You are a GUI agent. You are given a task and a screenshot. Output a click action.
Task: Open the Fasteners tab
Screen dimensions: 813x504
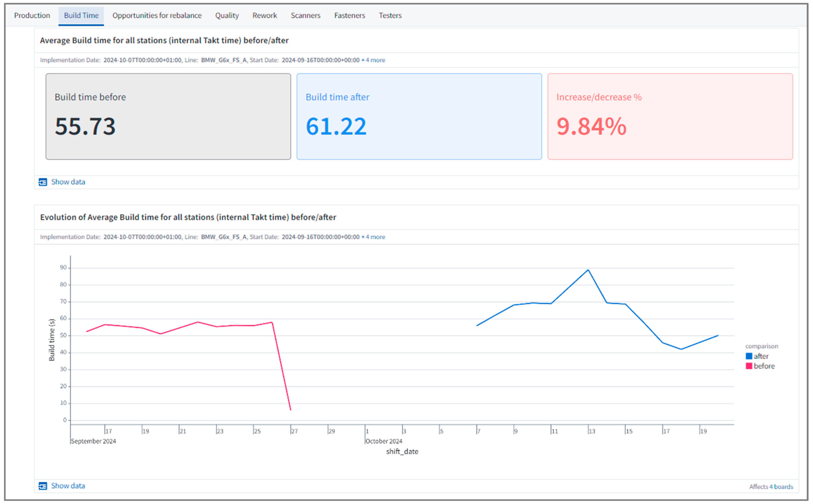click(x=350, y=15)
